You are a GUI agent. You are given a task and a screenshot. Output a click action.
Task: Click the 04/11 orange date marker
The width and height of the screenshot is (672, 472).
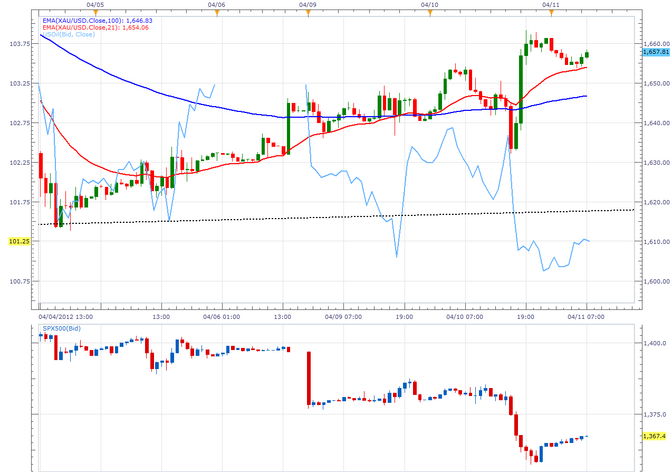(550, 9)
